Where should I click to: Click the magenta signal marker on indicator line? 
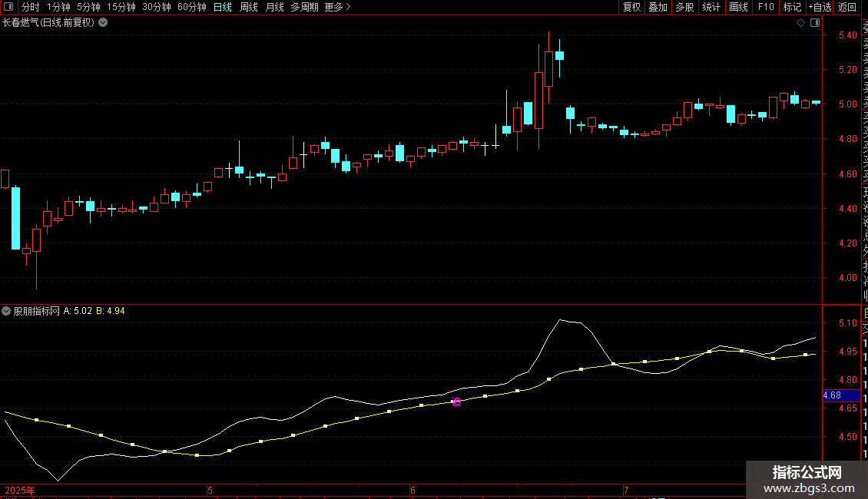click(456, 402)
